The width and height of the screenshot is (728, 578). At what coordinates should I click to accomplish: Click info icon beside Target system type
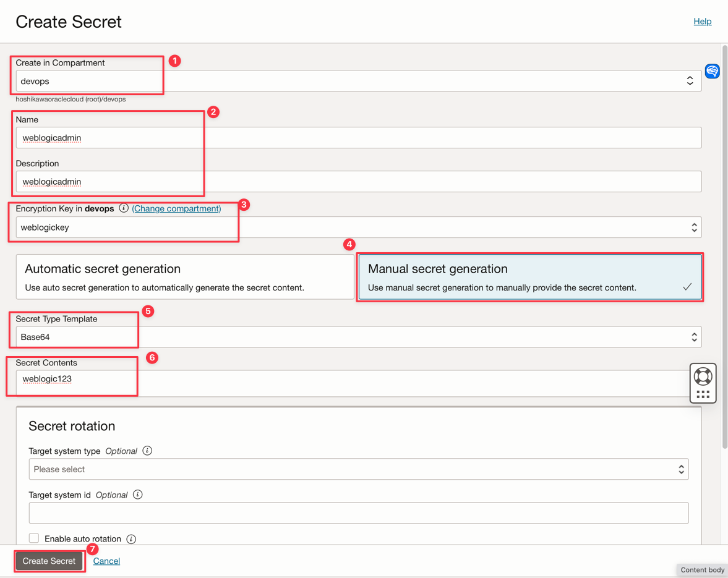pyautogui.click(x=147, y=451)
